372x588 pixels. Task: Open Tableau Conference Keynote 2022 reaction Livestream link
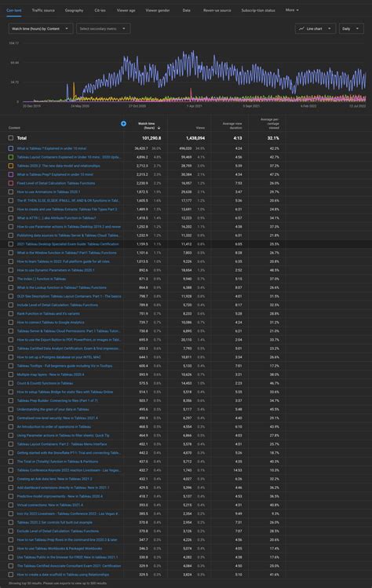pyautogui.click(x=68, y=470)
